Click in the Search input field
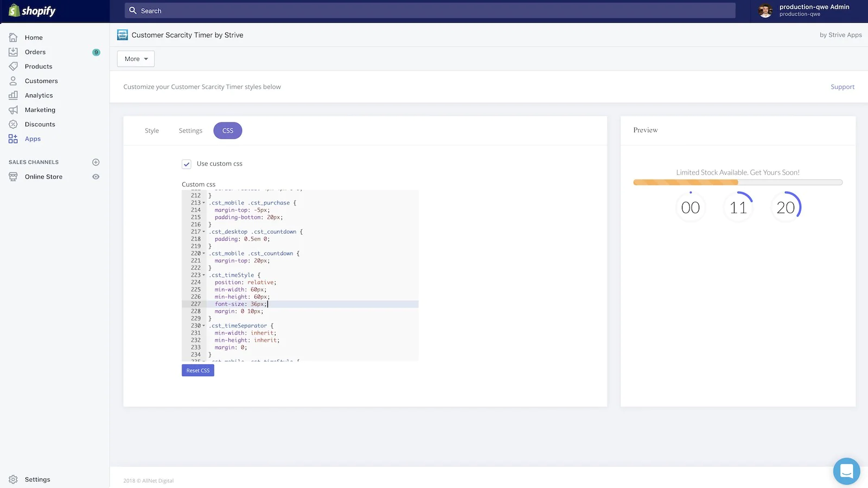The image size is (868, 488). point(430,10)
